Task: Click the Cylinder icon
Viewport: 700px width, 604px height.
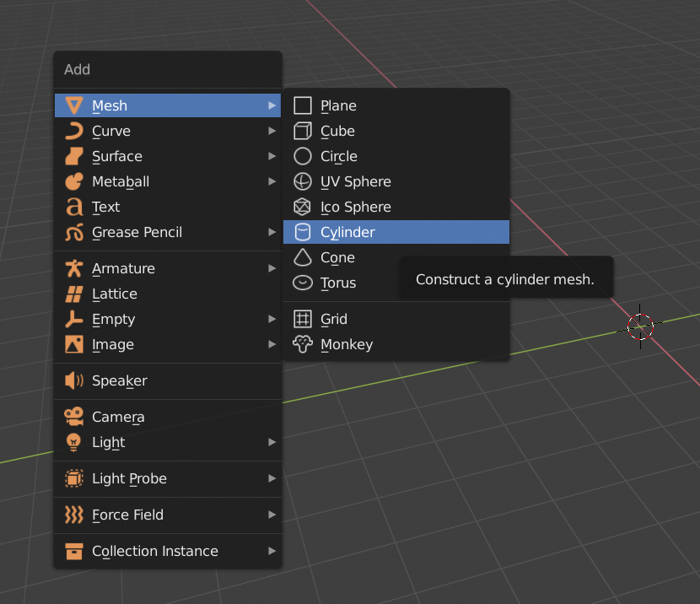Action: click(303, 232)
